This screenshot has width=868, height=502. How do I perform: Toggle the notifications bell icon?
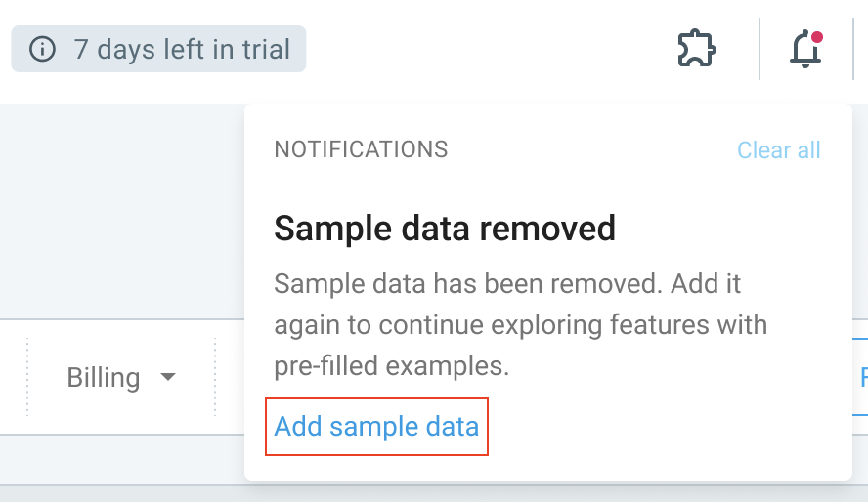(x=805, y=49)
